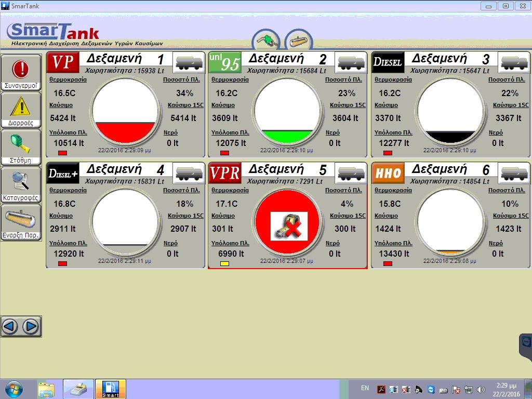Open Καταγραφές records magnifier button
Image resolution: width=532 pixels, height=399 pixels.
pyautogui.click(x=21, y=184)
